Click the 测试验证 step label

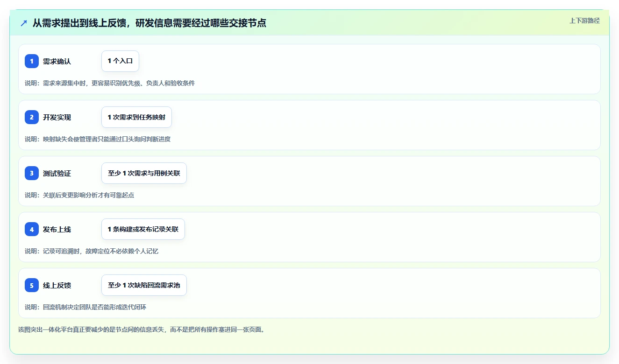(57, 173)
